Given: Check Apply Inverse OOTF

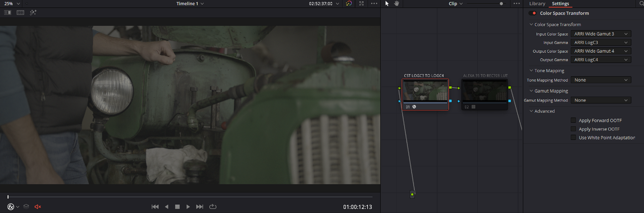Looking at the screenshot, I should coord(573,129).
